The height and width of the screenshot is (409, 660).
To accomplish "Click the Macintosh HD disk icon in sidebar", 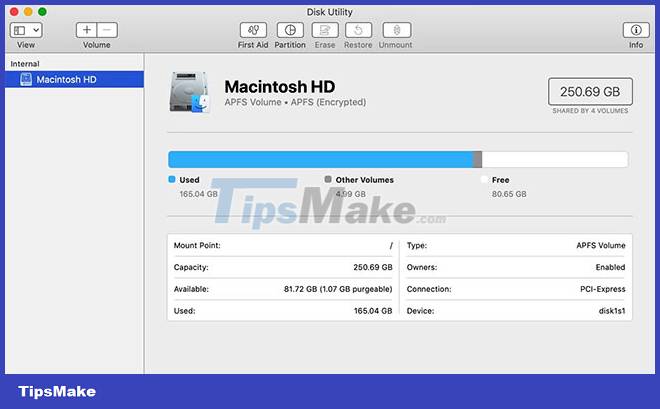I will coord(26,80).
